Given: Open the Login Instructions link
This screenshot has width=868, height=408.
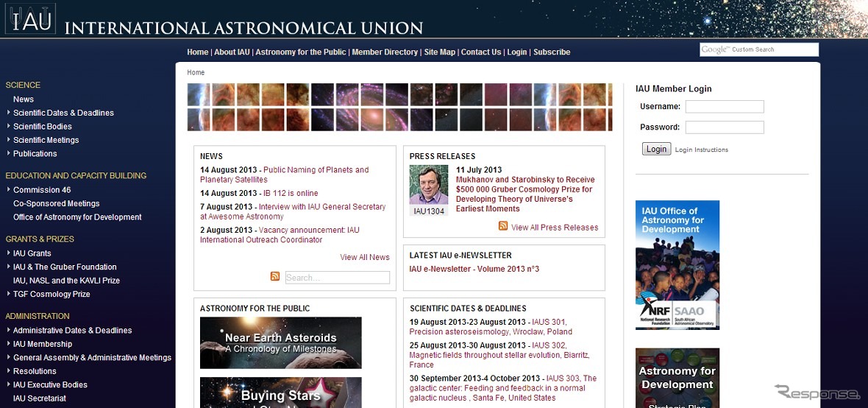Looking at the screenshot, I should [701, 150].
